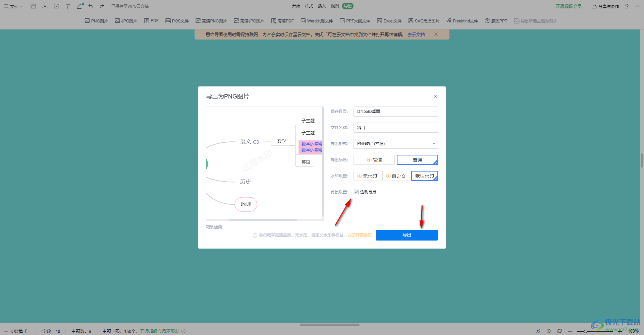Switch to the 开始 tab

[x=296, y=6]
